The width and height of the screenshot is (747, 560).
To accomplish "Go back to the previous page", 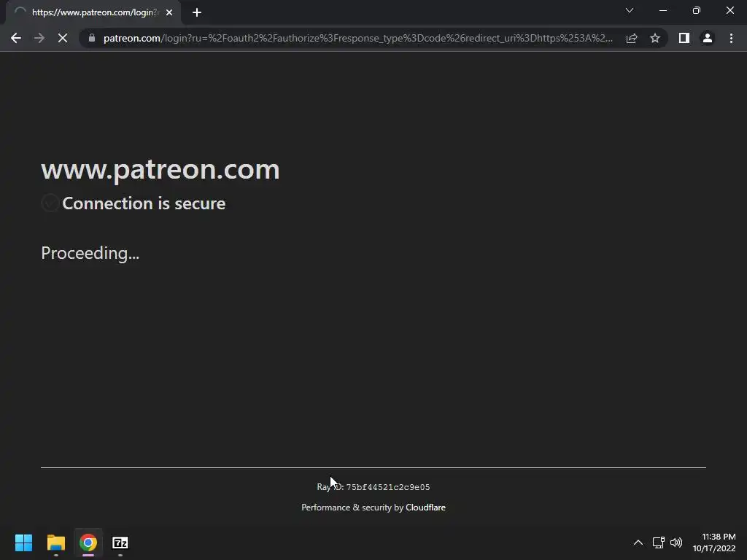I will click(16, 38).
